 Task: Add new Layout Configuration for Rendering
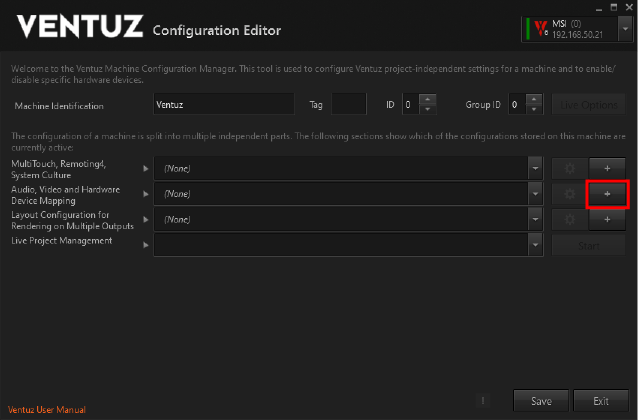click(x=607, y=218)
